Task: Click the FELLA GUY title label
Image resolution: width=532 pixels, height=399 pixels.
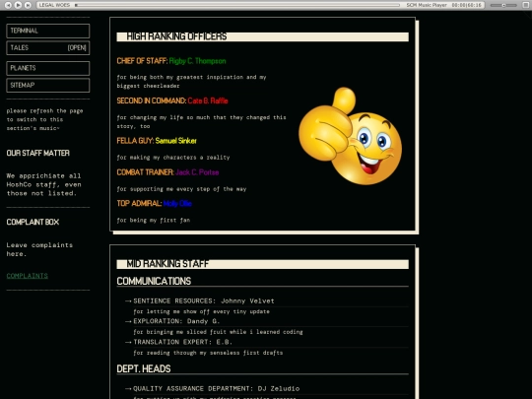Action: tap(135, 141)
